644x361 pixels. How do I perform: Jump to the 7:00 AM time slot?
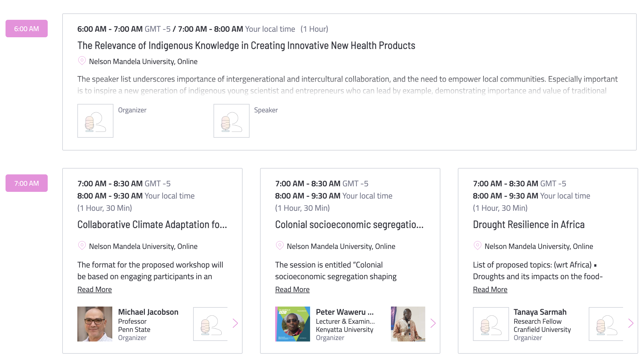(26, 183)
